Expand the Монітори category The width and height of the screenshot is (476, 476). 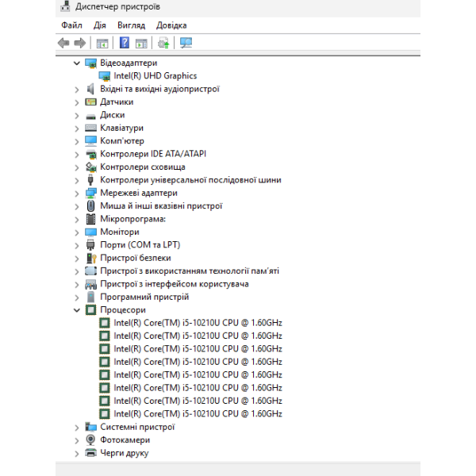pos(76,232)
